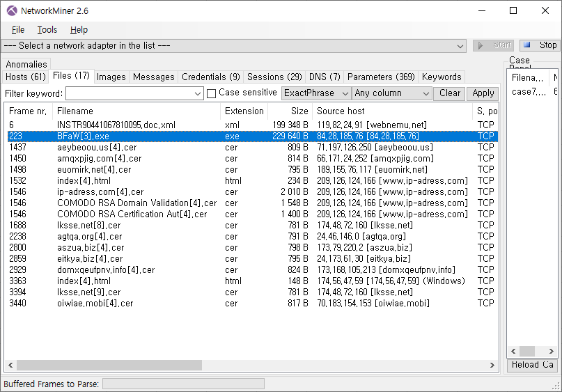Screen dimensions: 562x392
Task: Click the Reload Case Files button
Action: (x=533, y=365)
